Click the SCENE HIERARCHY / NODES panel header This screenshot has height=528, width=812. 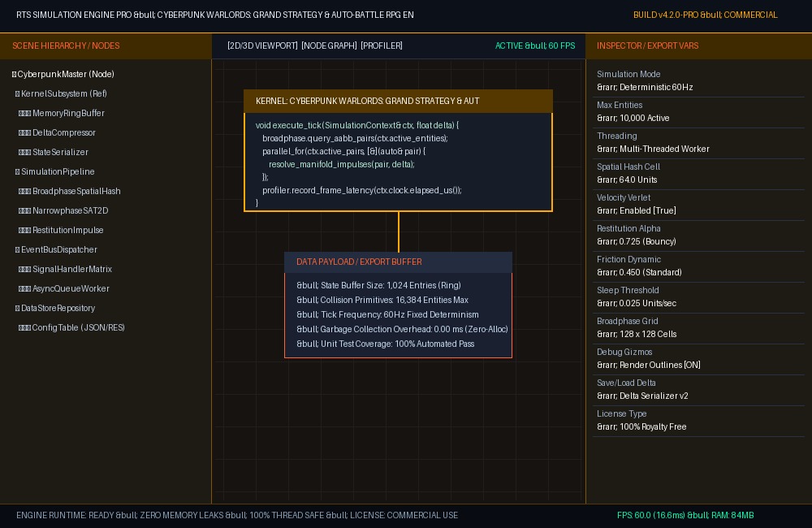(106, 45)
